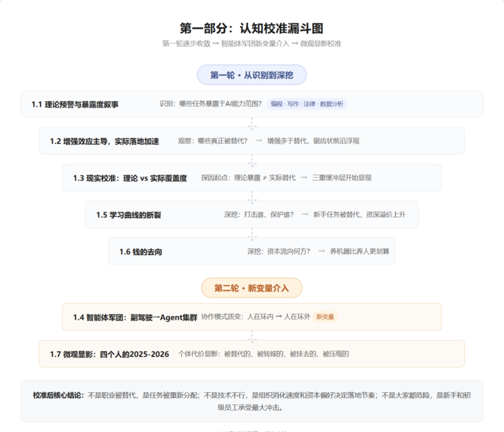
Task: Click text 探因起点:理论暴露 ≠ 实际替代
Action: 248,178
